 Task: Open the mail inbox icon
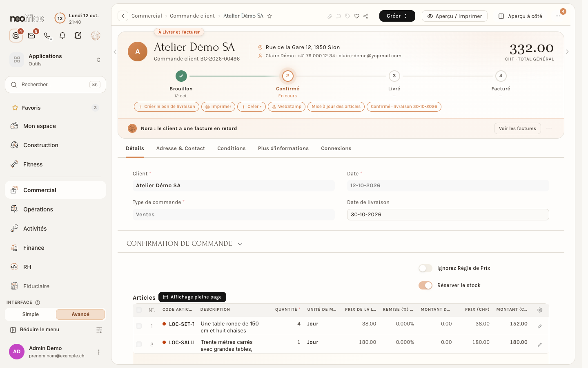pyautogui.click(x=31, y=36)
